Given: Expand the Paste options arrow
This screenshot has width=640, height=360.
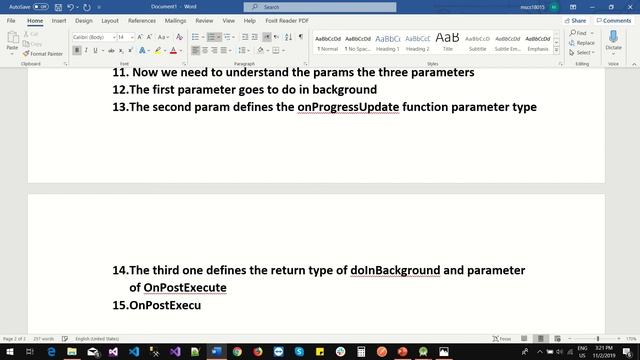Looking at the screenshot, I should click(12, 54).
